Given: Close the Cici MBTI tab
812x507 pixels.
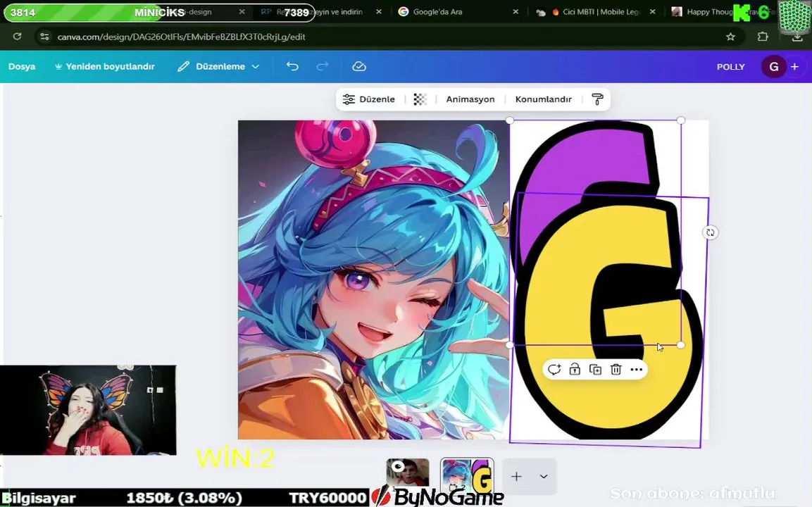Looking at the screenshot, I should (x=653, y=11).
